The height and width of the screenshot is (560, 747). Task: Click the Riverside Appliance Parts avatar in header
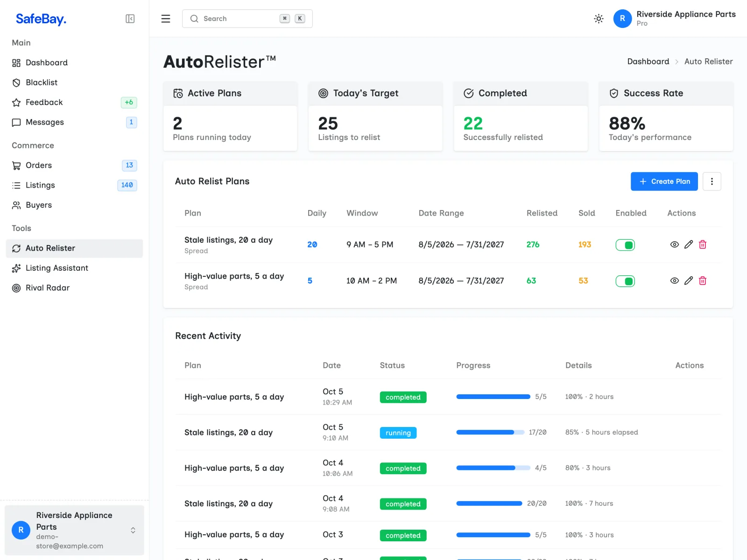[x=622, y=19]
